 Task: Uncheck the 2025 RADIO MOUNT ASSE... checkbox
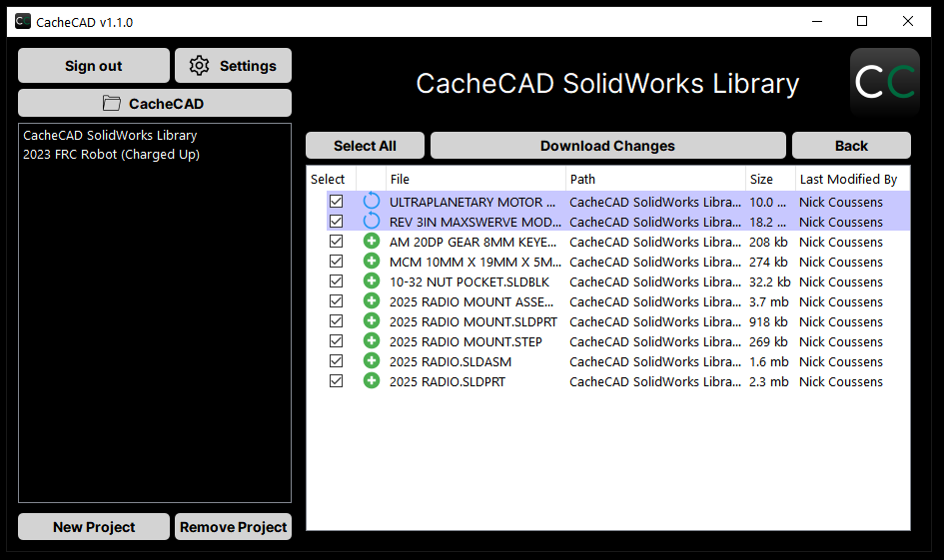tap(336, 300)
